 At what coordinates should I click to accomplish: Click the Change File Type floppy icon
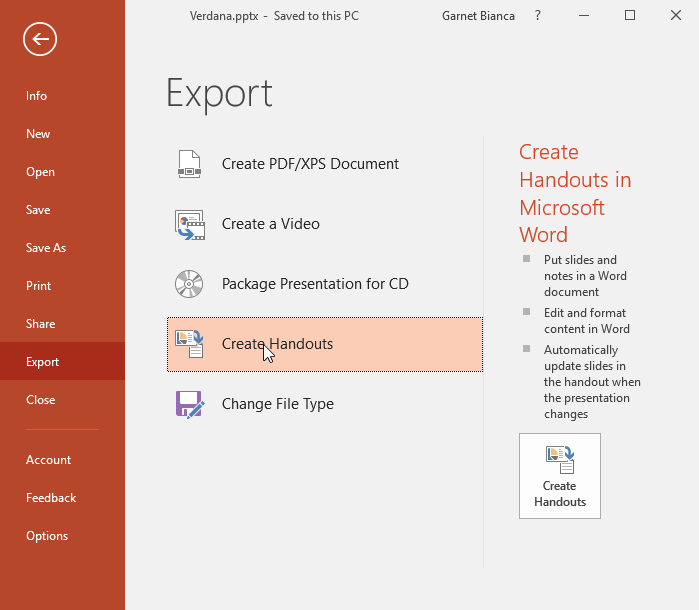[190, 404]
